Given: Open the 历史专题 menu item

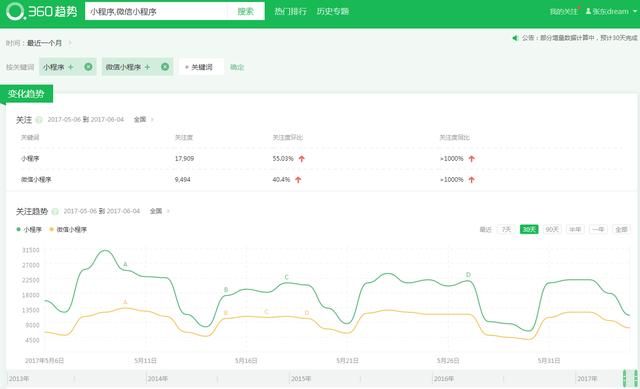Looking at the screenshot, I should [x=333, y=11].
